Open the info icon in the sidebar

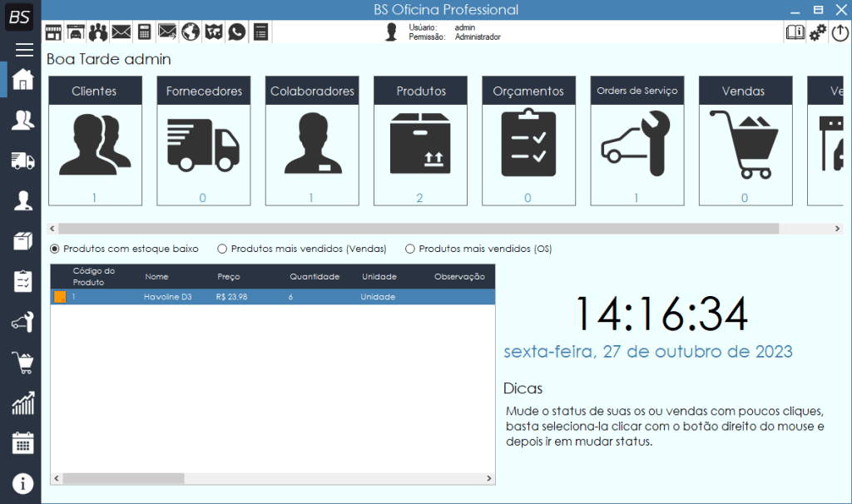[x=22, y=483]
